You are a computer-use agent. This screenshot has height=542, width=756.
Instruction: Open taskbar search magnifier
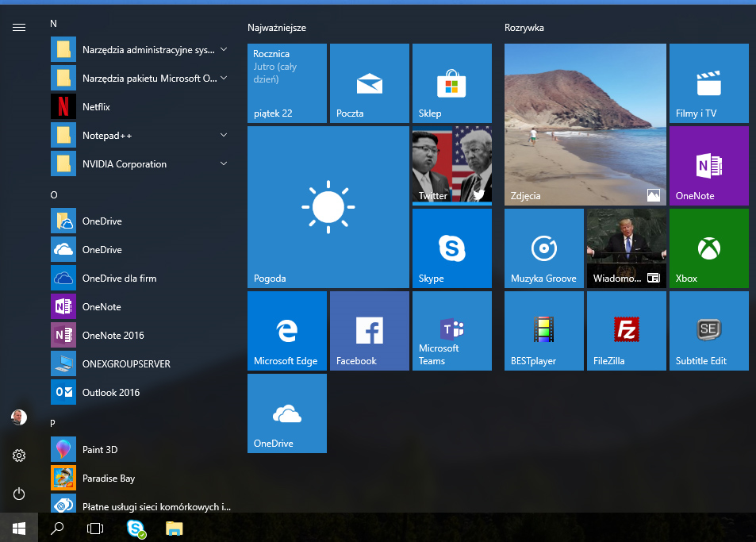click(x=57, y=528)
